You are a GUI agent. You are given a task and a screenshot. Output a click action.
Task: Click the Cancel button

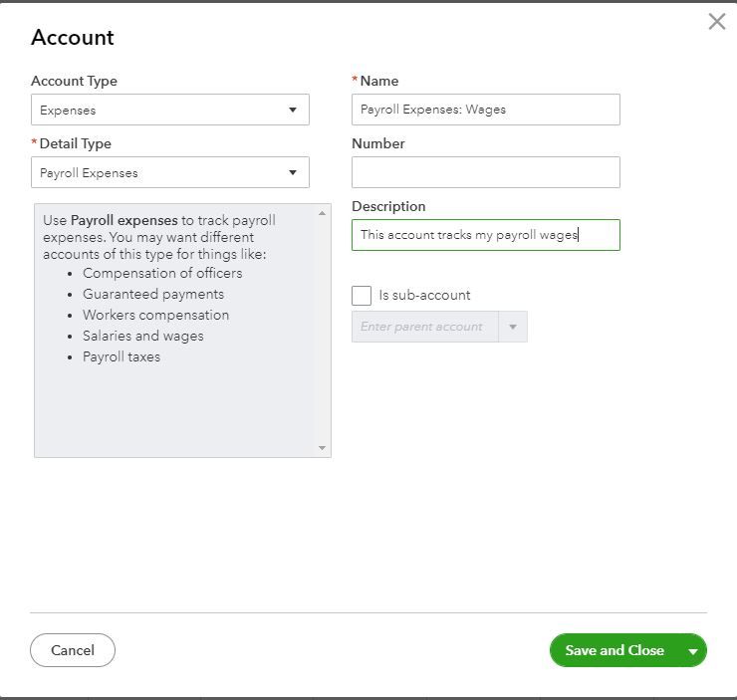click(73, 650)
